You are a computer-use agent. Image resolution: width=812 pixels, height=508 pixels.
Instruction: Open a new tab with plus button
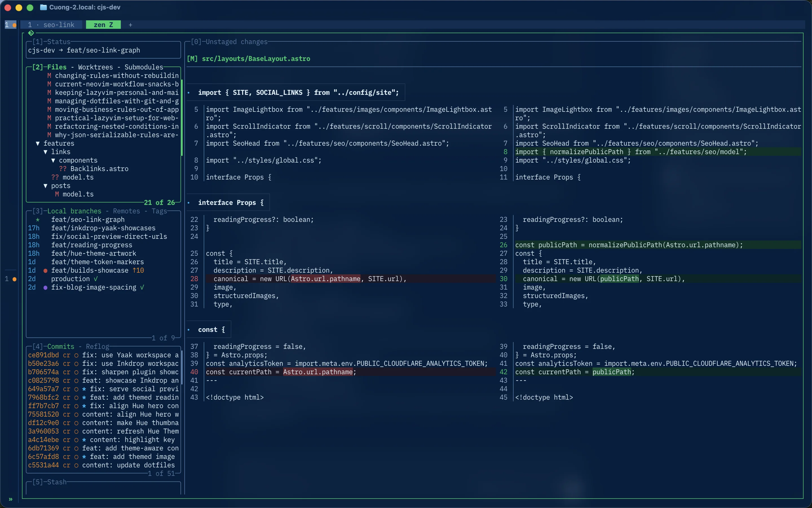(x=131, y=25)
